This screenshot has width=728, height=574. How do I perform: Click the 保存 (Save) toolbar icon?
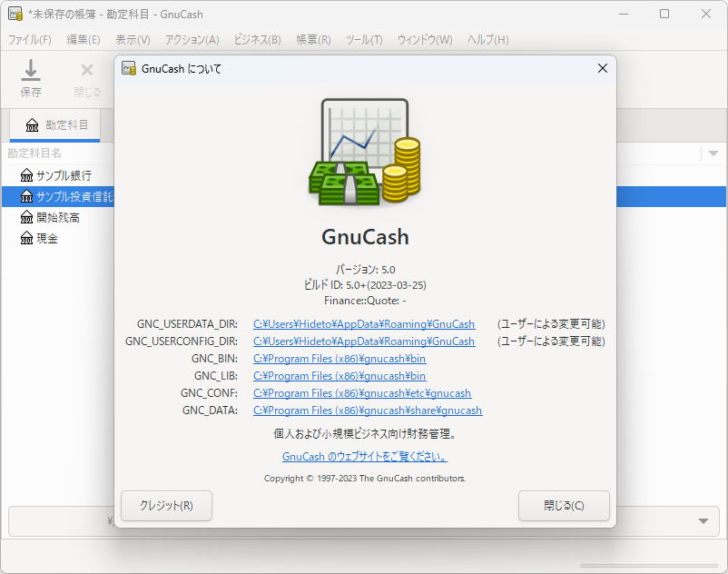(x=30, y=77)
